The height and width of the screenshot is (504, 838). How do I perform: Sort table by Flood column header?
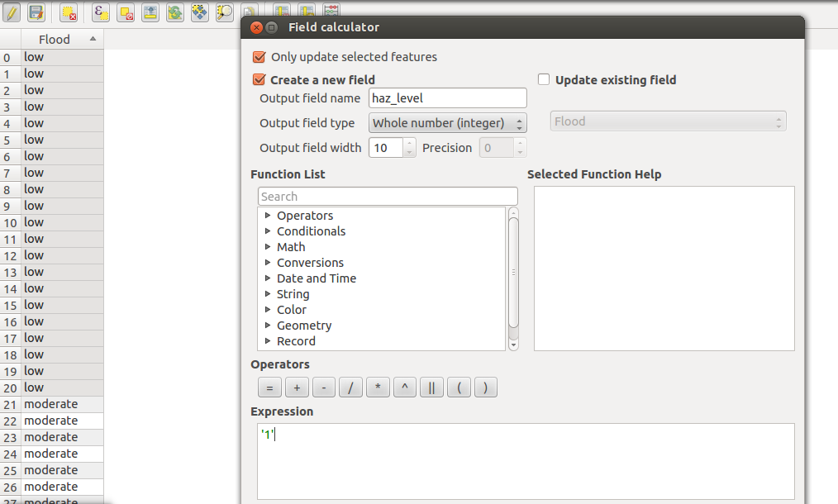63,39
